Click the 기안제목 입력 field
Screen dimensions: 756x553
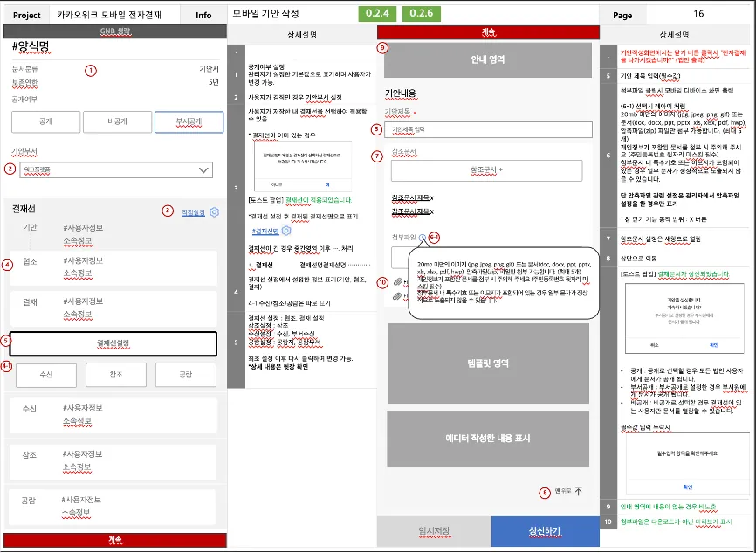(488, 129)
